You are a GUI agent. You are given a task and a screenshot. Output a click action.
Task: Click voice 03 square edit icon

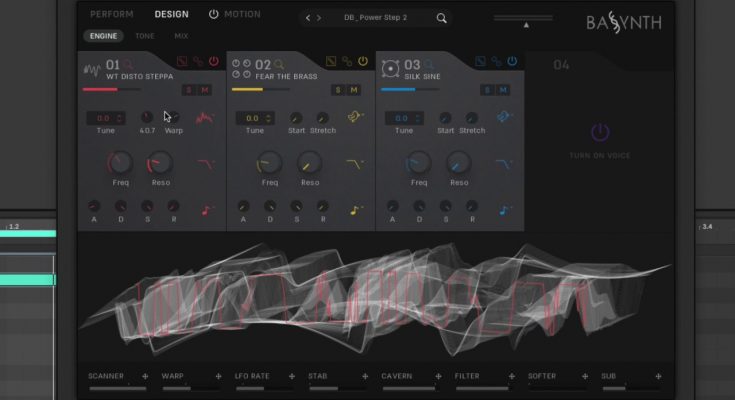[480, 62]
